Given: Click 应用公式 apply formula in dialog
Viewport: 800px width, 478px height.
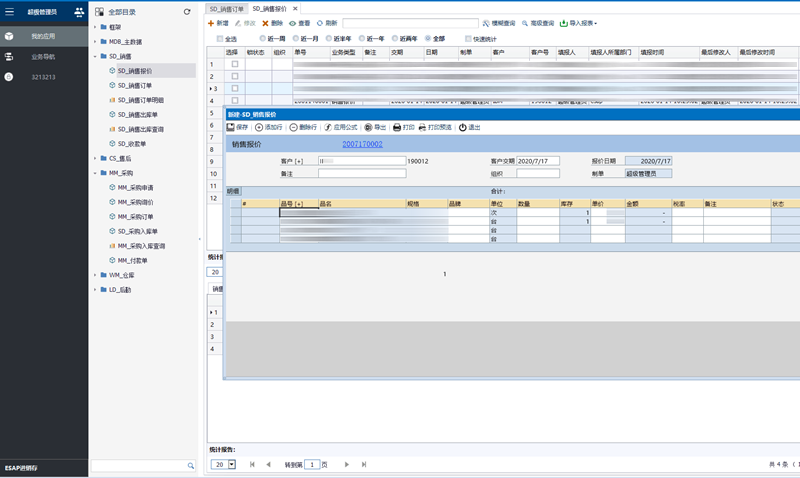Looking at the screenshot, I should coord(341,127).
